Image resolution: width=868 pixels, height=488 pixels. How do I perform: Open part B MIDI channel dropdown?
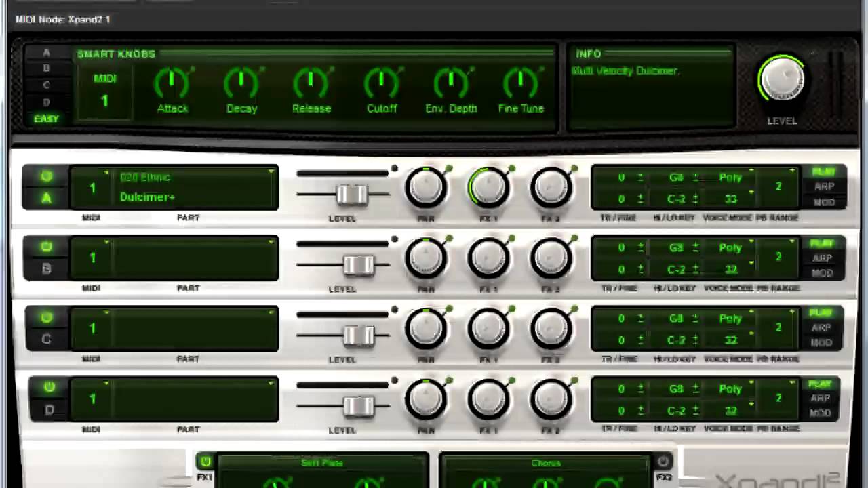click(92, 258)
